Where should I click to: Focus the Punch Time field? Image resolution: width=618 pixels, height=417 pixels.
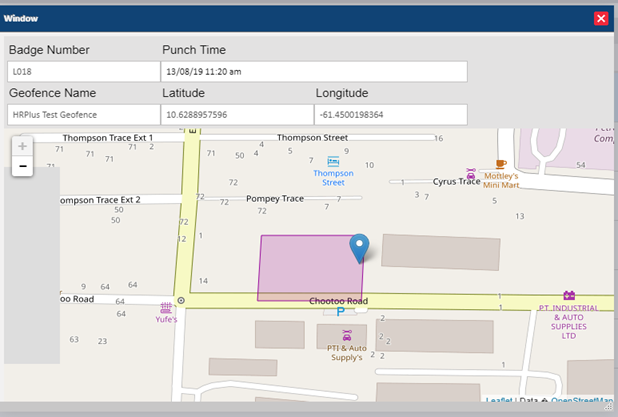(314, 72)
